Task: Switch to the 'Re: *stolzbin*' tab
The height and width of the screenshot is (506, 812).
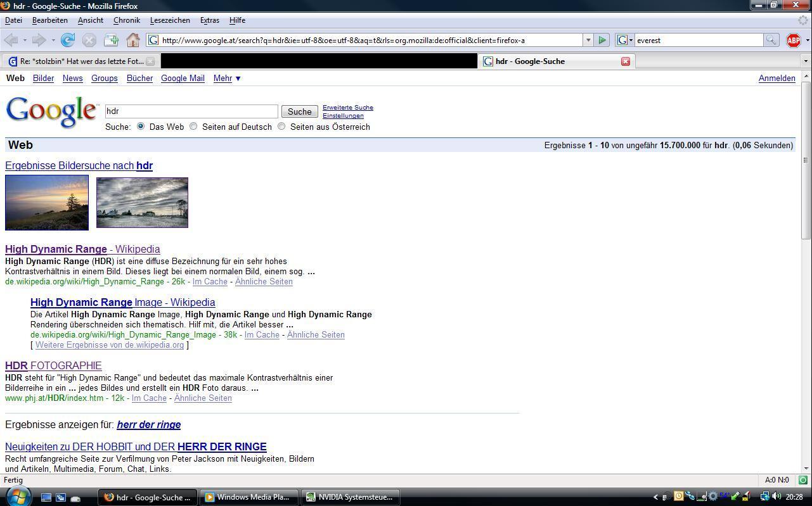Action: (76, 61)
